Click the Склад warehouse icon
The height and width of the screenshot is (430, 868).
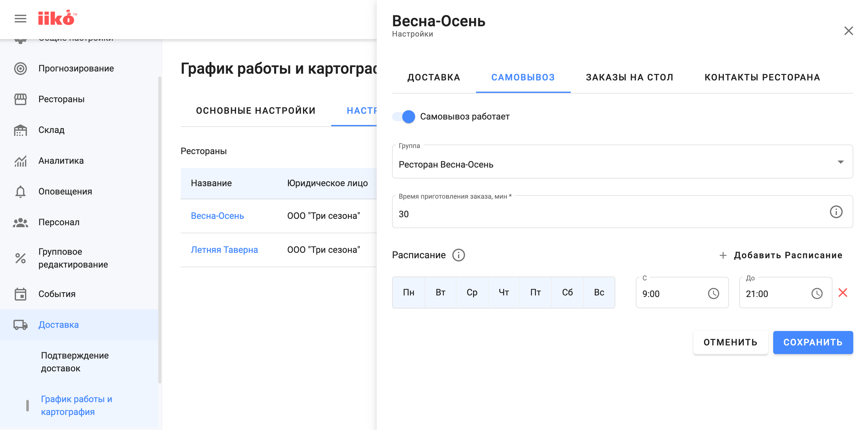20,130
